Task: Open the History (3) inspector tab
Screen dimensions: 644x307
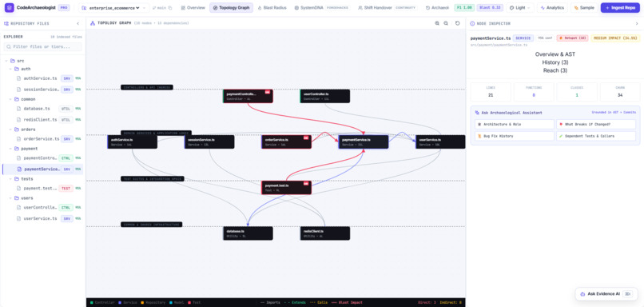Action: coord(555,62)
